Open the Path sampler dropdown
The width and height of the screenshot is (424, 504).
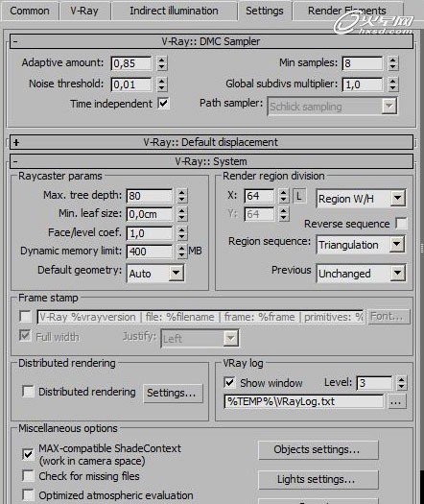[332, 107]
